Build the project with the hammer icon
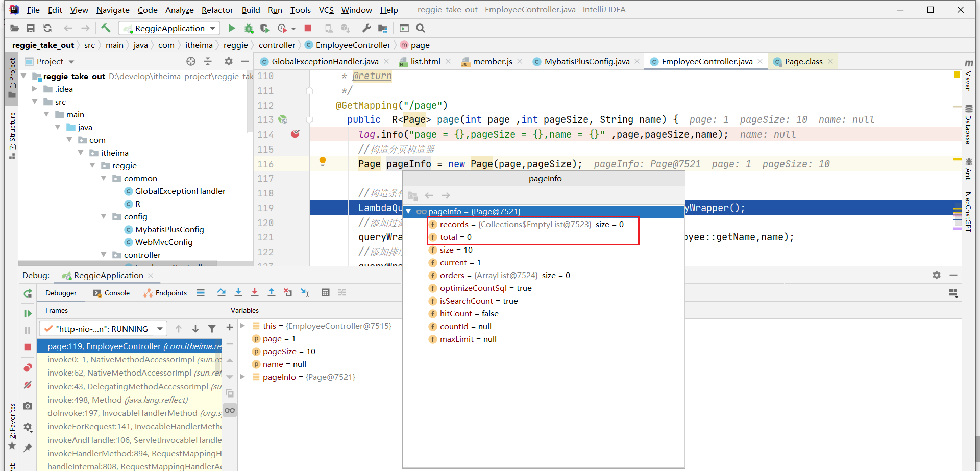Screen dimensions: 980x471 click(x=106, y=28)
